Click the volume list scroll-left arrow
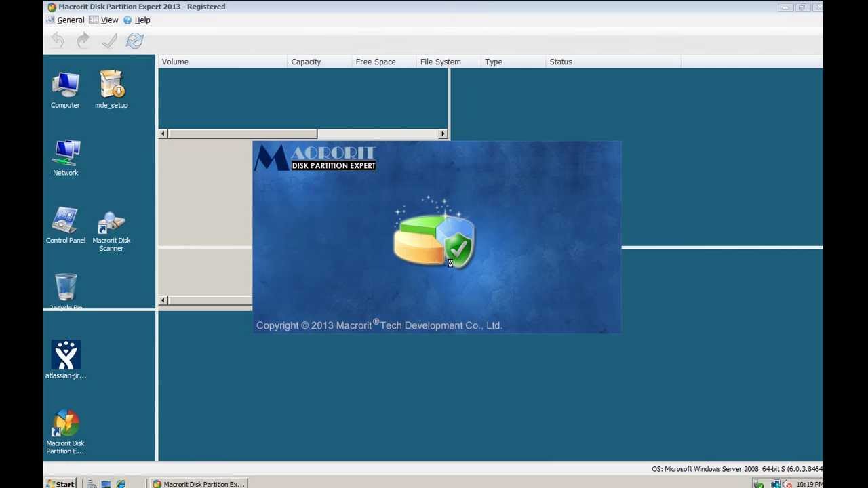Viewport: 868px width, 488px height. tap(163, 134)
